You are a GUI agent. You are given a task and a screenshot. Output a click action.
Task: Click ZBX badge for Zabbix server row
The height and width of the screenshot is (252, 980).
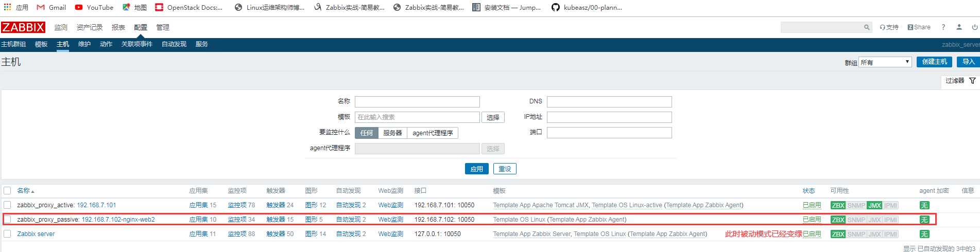pyautogui.click(x=838, y=234)
